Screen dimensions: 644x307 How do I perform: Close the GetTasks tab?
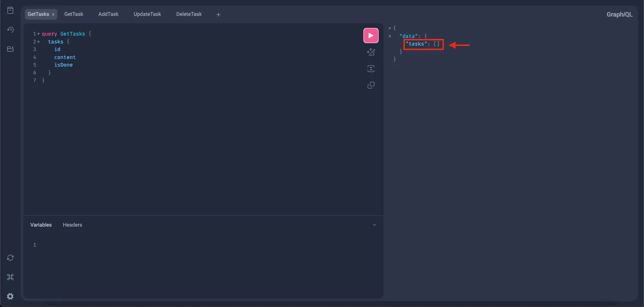[x=53, y=14]
